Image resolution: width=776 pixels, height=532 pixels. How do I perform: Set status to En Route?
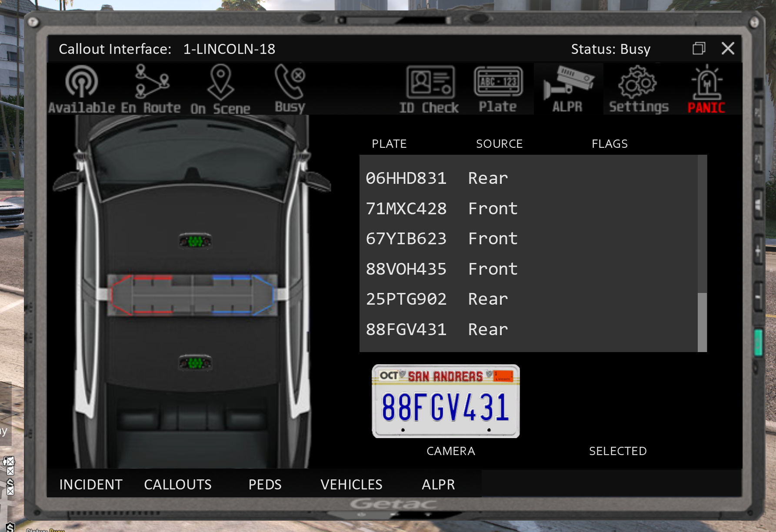click(151, 89)
